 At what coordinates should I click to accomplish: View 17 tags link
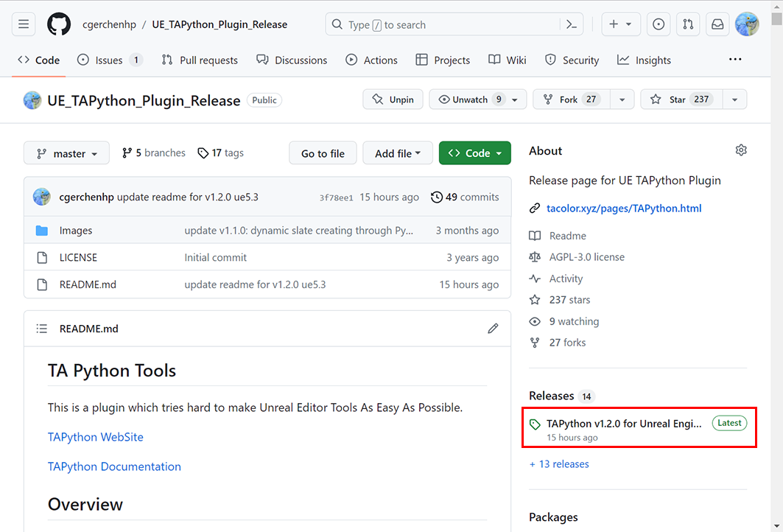[221, 153]
